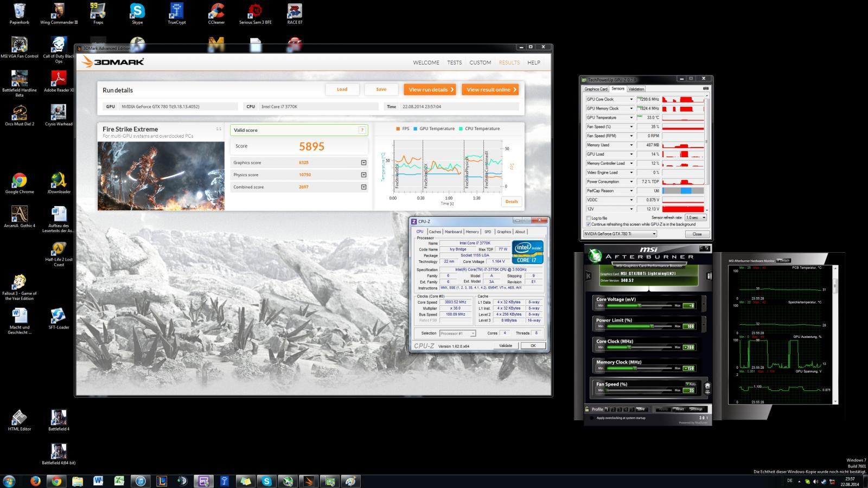The width and height of the screenshot is (868, 488).
Task: Open Half-Life 2 Lost Coast icon
Action: [59, 254]
